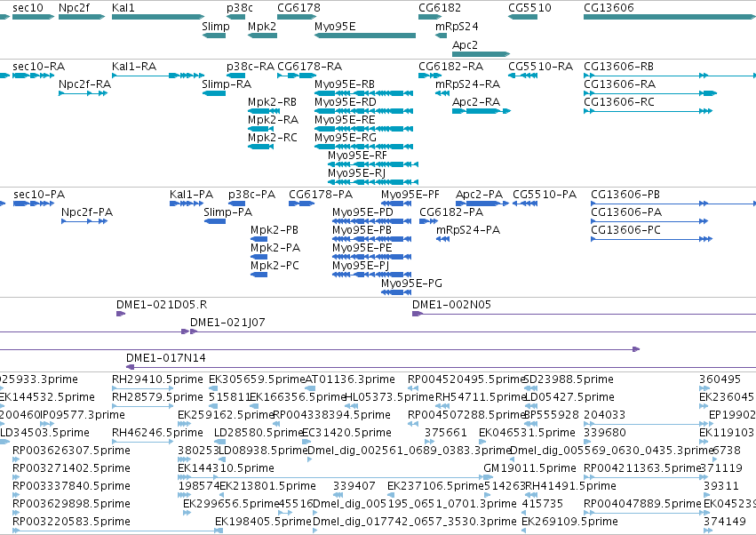This screenshot has width=756, height=535.
Task: Select the Mpk2-PB protein label
Action: click(275, 230)
